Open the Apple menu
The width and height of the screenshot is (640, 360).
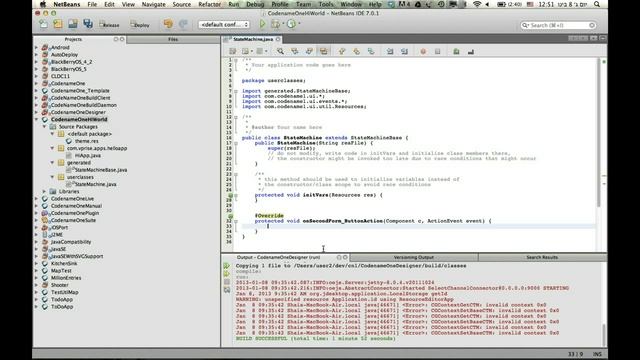point(43,4)
